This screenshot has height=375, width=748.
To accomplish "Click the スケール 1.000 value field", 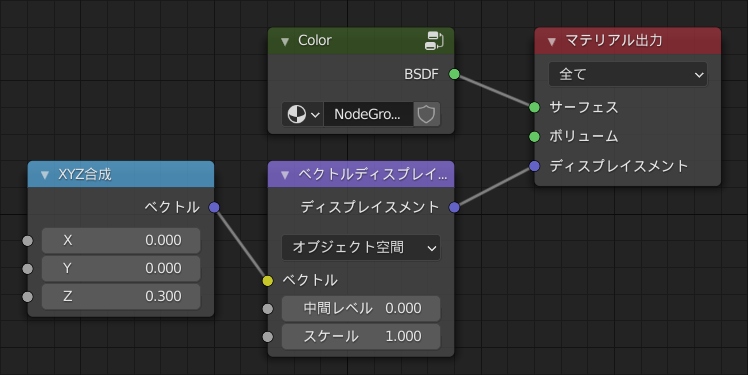I will (361, 337).
